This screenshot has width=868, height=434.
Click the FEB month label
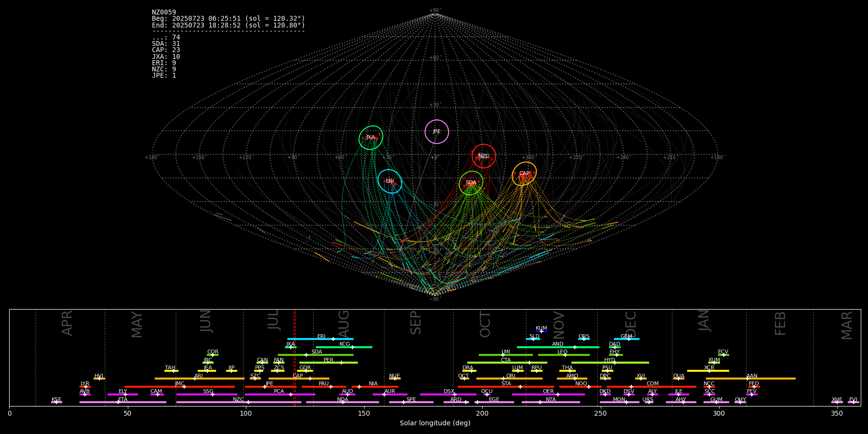click(780, 324)
